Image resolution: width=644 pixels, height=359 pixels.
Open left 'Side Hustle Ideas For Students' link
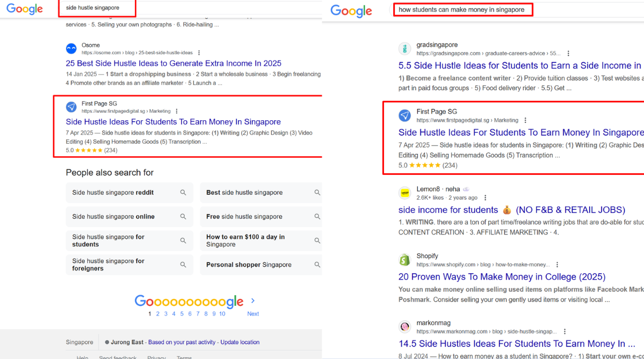click(x=173, y=122)
